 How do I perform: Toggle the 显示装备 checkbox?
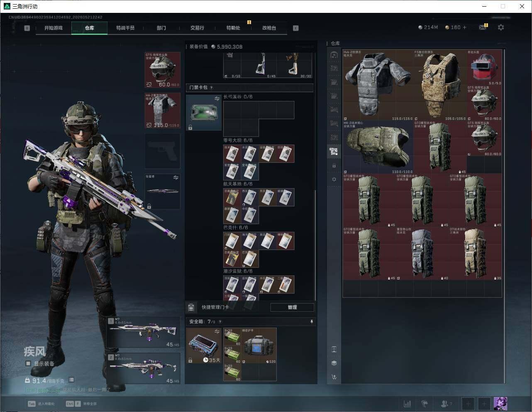(28, 363)
